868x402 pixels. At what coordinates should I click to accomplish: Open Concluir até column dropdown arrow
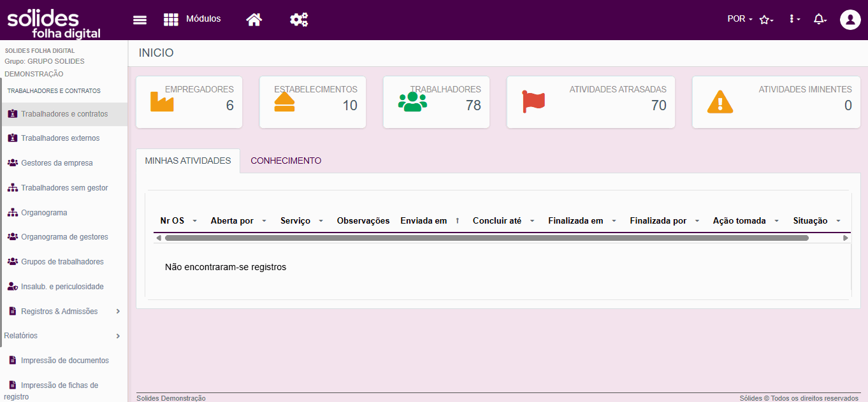tap(532, 221)
